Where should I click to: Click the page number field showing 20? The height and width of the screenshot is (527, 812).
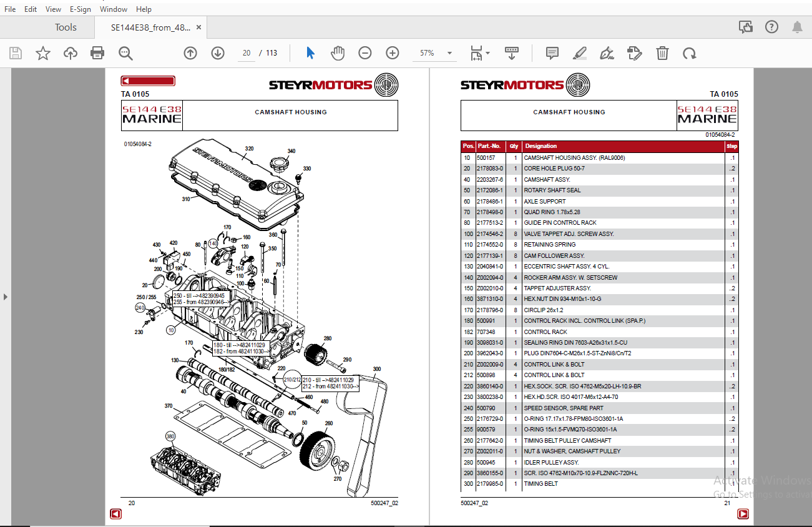coord(247,53)
